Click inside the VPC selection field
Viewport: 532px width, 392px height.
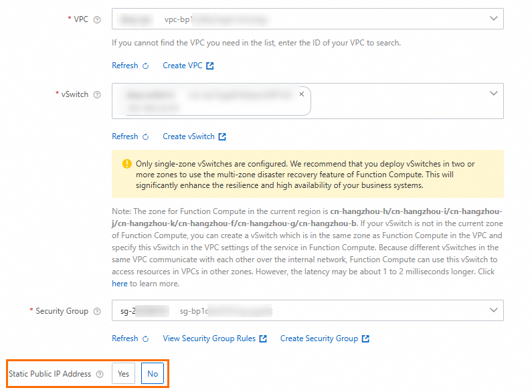point(308,19)
